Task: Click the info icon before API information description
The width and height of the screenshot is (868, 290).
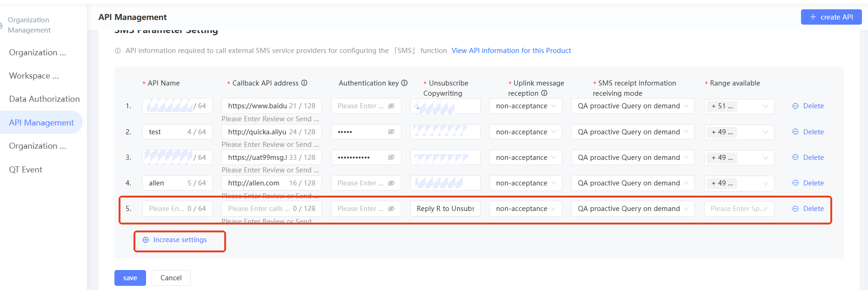Action: click(118, 51)
